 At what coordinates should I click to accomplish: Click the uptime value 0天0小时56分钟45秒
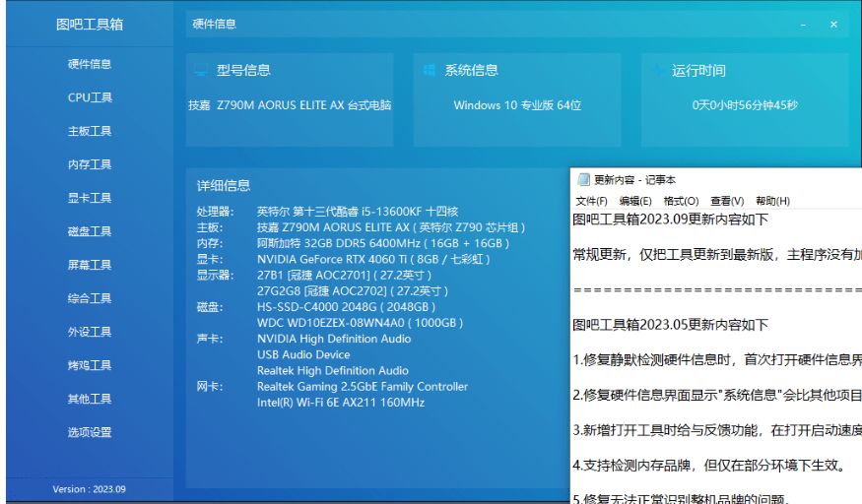(x=745, y=105)
